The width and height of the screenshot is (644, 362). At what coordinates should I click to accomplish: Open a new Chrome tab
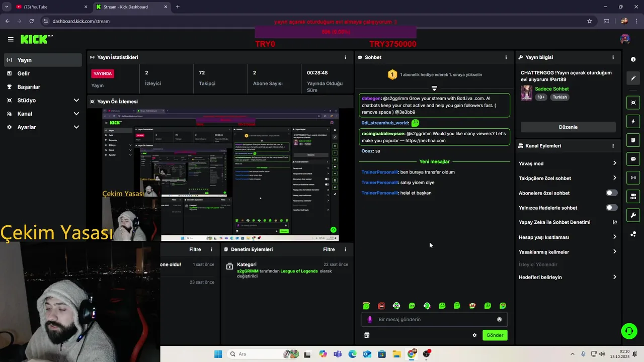point(178,7)
